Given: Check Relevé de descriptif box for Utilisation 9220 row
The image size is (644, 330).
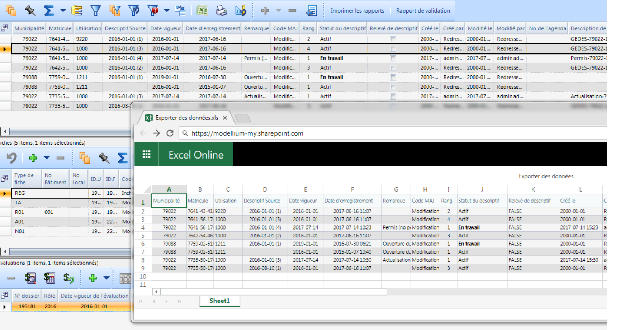Looking at the screenshot, I should (393, 39).
